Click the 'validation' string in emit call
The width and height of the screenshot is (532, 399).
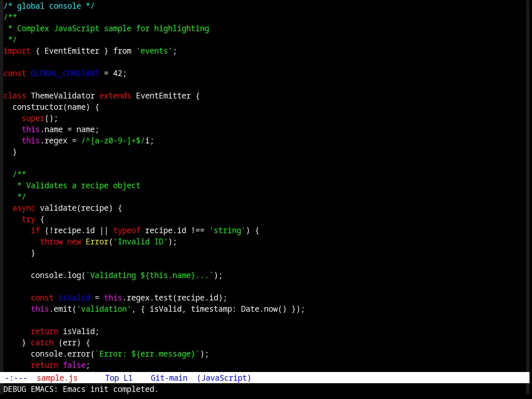[x=104, y=309]
